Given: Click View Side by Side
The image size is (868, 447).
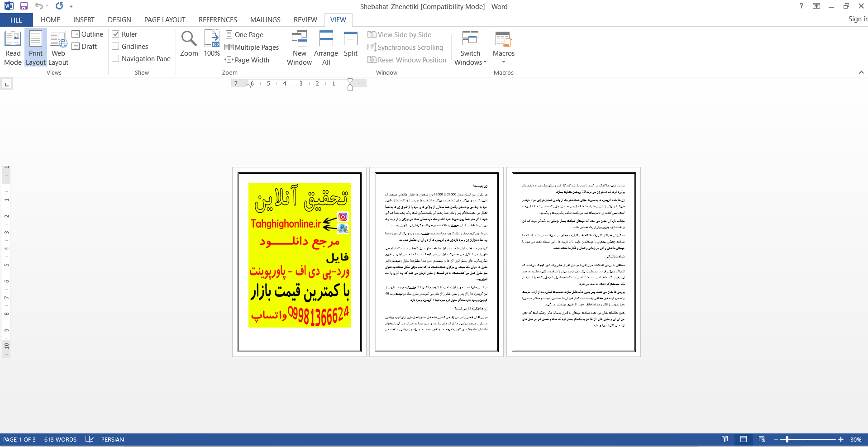Looking at the screenshot, I should coord(399,35).
